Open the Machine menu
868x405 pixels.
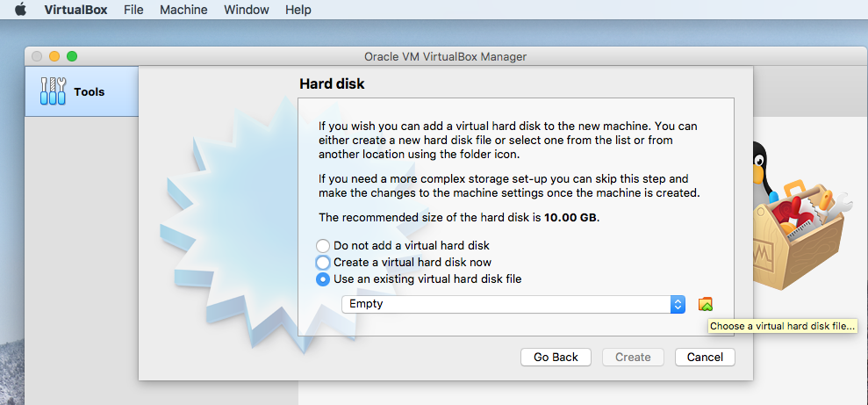tap(183, 10)
